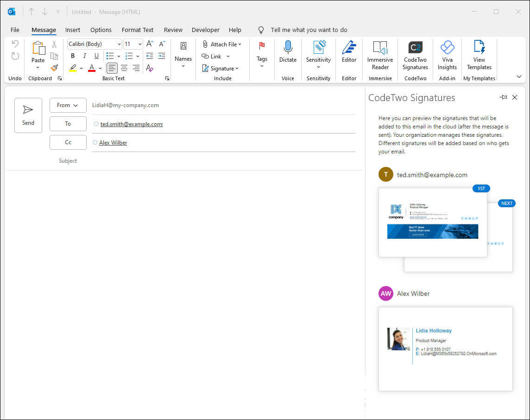Viewport: 530px width, 420px height.
Task: Increase font size with the larger A button
Action: click(150, 44)
